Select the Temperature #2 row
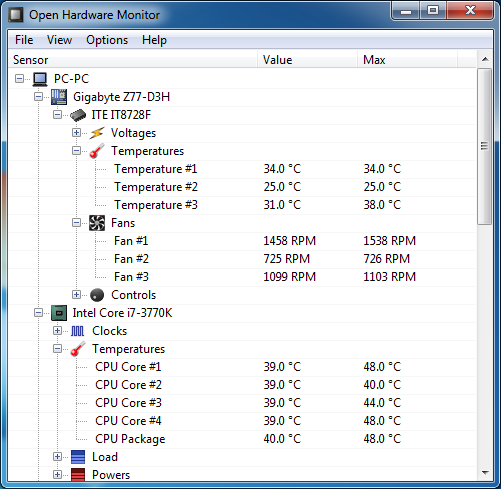The image size is (501, 489). pos(243,187)
